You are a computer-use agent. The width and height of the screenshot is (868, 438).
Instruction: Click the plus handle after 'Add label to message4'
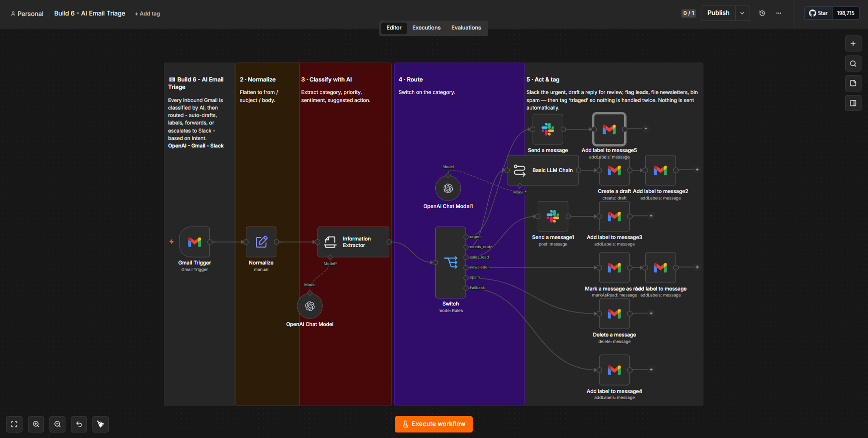[x=651, y=370]
